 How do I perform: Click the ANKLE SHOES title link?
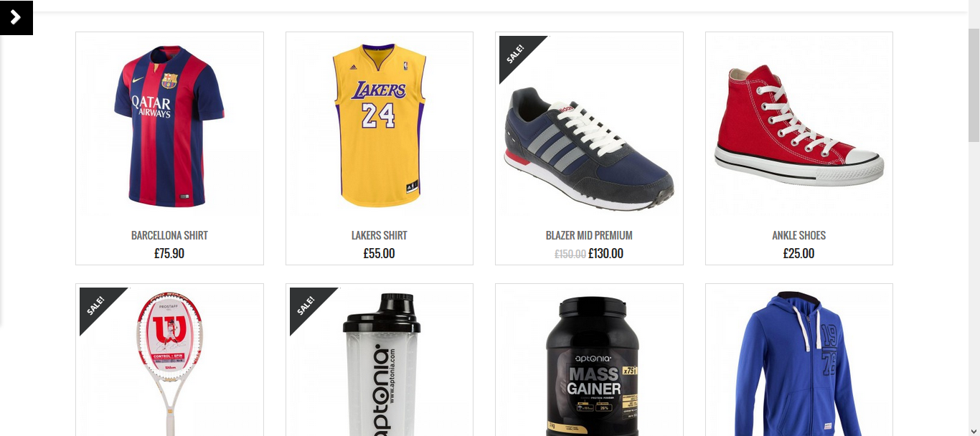(799, 235)
